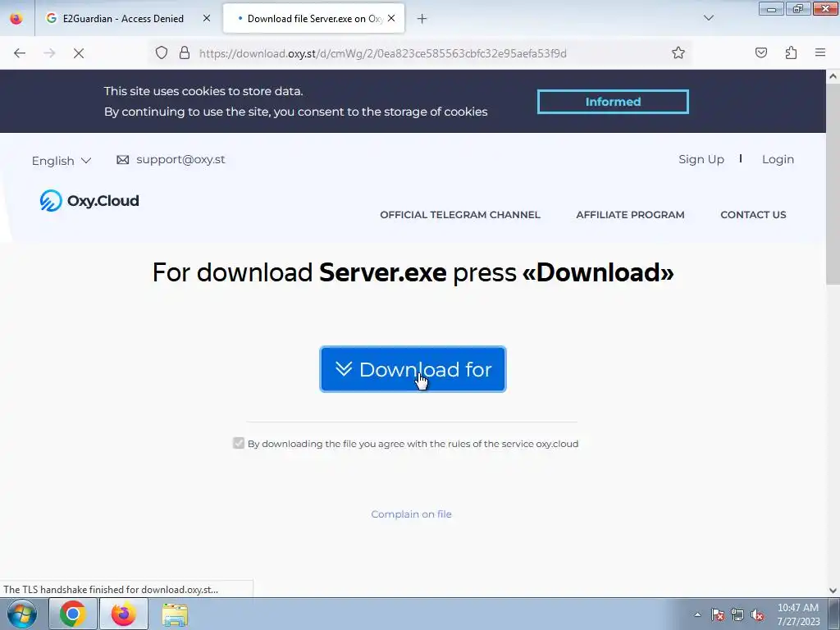Open OFFICIAL TELEGRAM CHANNEL menu item
This screenshot has width=840, height=630.
460,215
